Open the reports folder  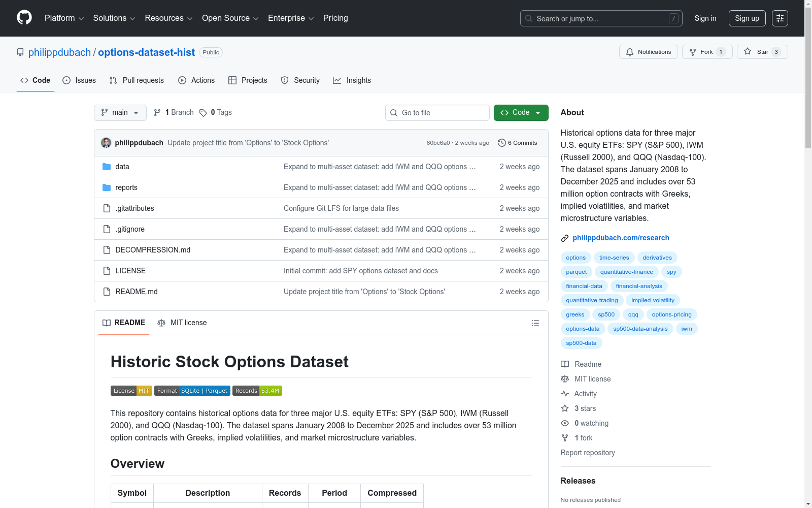(126, 187)
